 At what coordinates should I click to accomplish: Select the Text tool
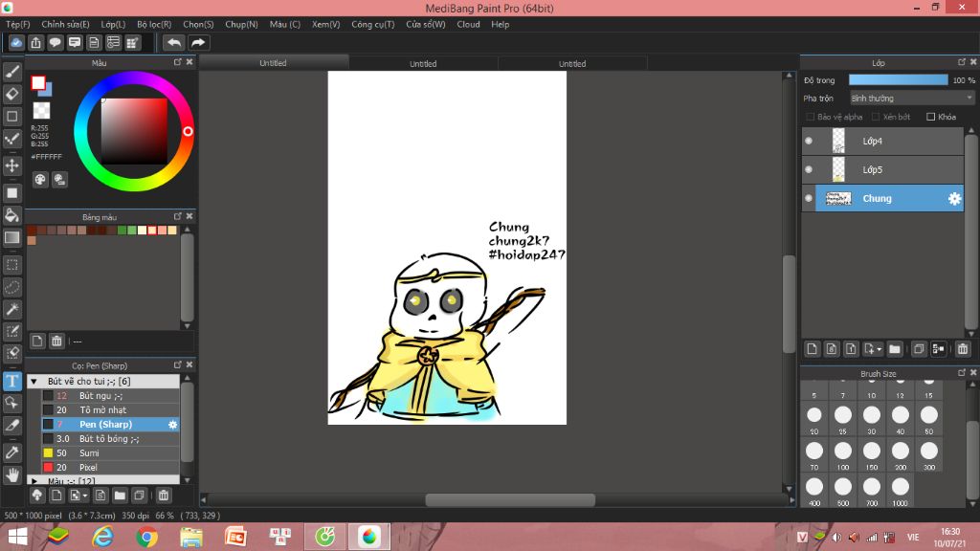coord(11,381)
